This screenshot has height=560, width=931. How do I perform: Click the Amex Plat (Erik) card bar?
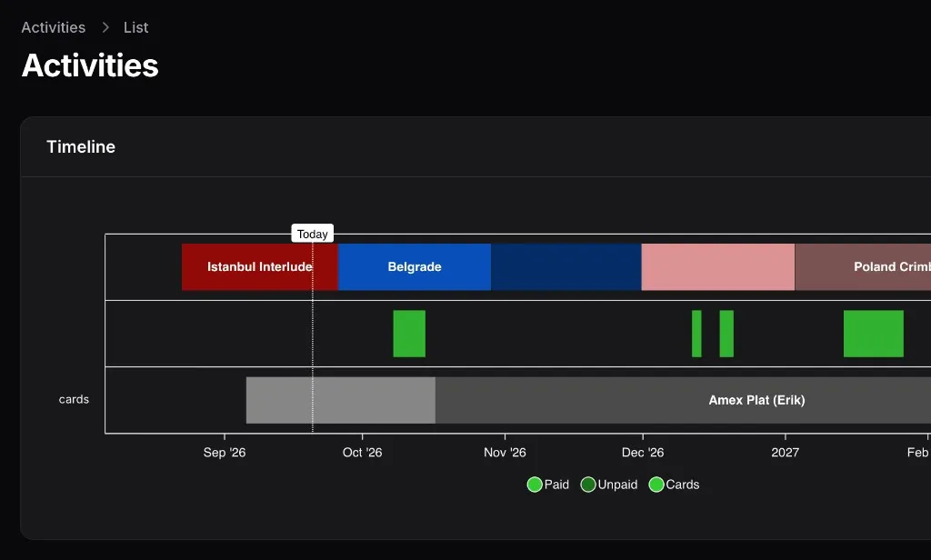tap(683, 400)
